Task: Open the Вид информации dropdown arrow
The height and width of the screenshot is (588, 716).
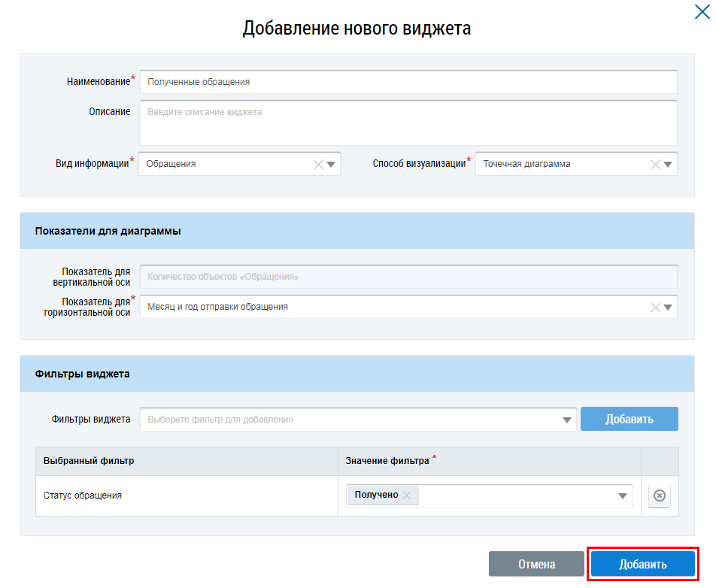Action: click(331, 164)
